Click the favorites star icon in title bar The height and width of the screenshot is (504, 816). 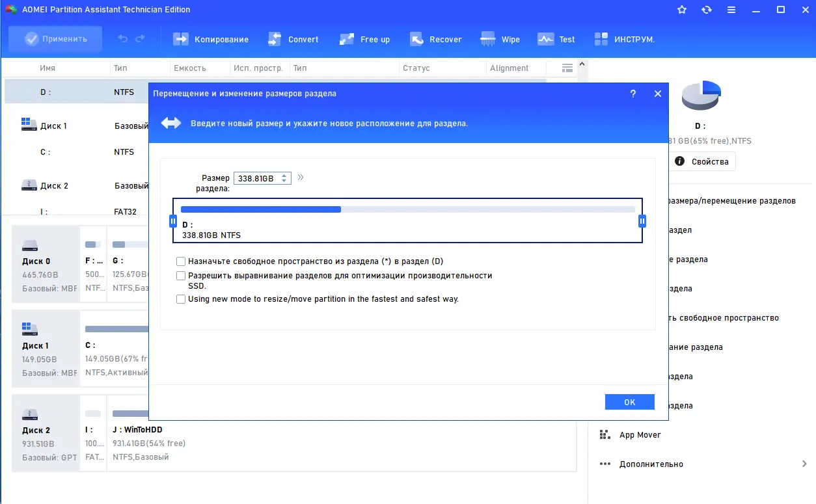coord(682,10)
